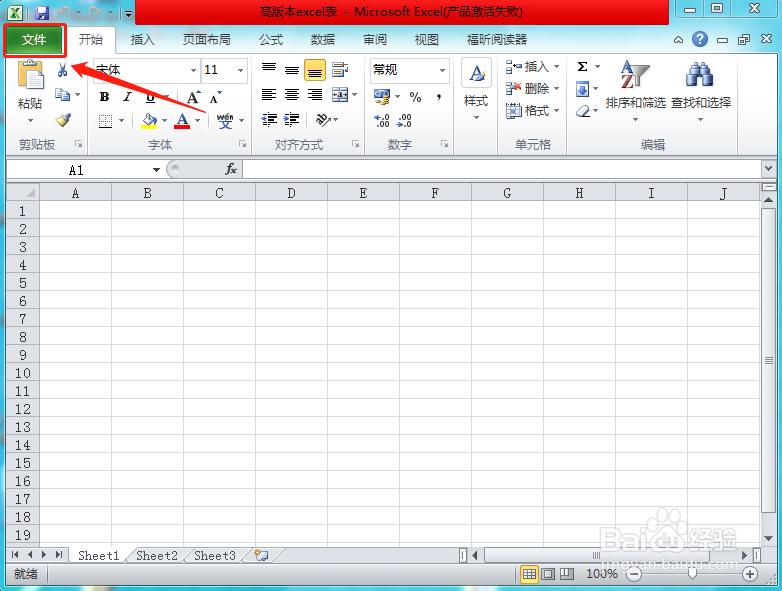Click the Decrease Indent icon
782x591 pixels.
269,120
